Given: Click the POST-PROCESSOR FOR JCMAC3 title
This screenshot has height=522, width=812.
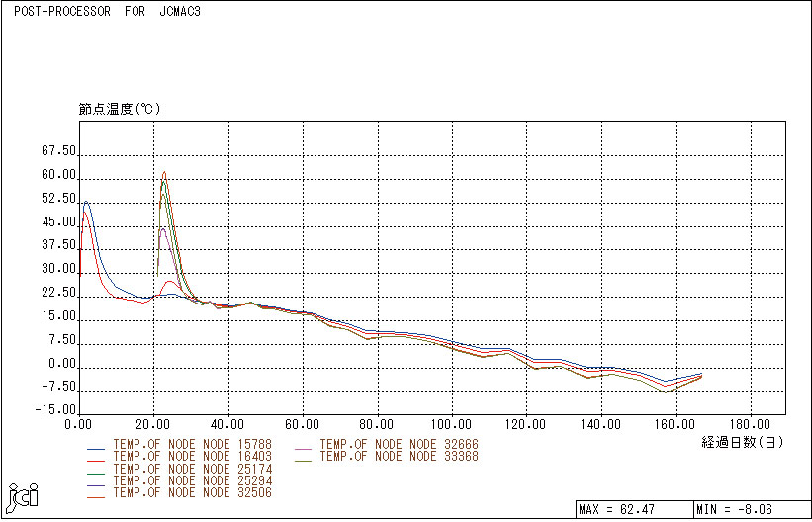Looking at the screenshot, I should click(107, 12).
